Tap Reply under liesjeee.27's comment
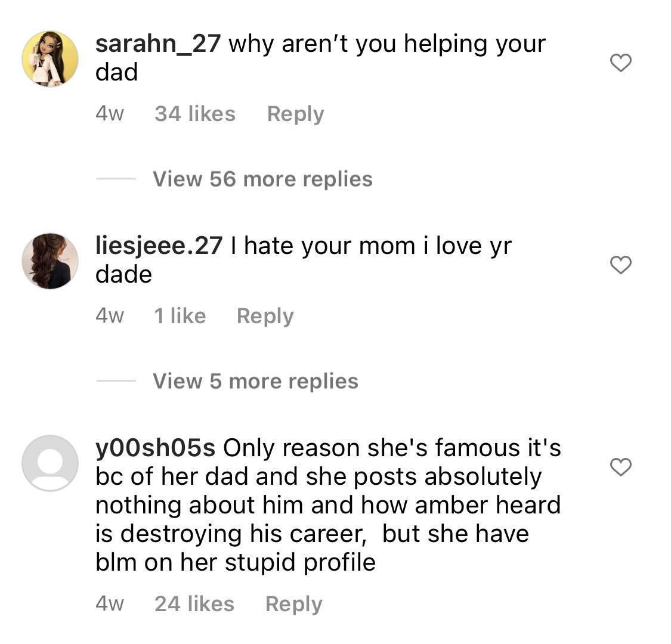This screenshot has height=644, width=671. tap(265, 315)
